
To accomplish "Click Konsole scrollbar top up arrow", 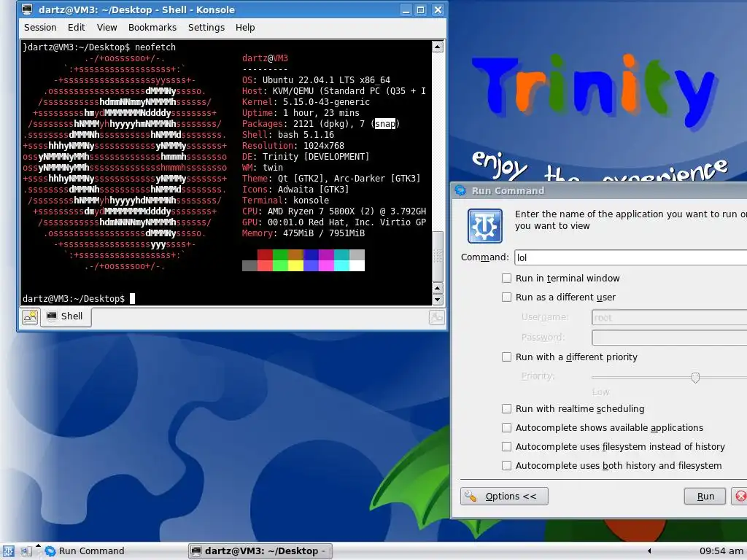I will point(438,47).
